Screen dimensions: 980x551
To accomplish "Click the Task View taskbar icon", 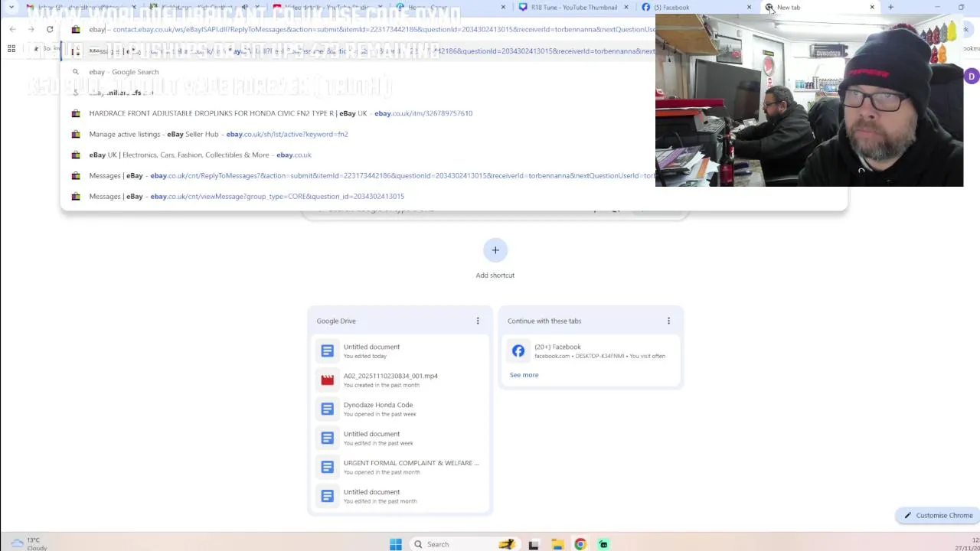I will (x=534, y=544).
